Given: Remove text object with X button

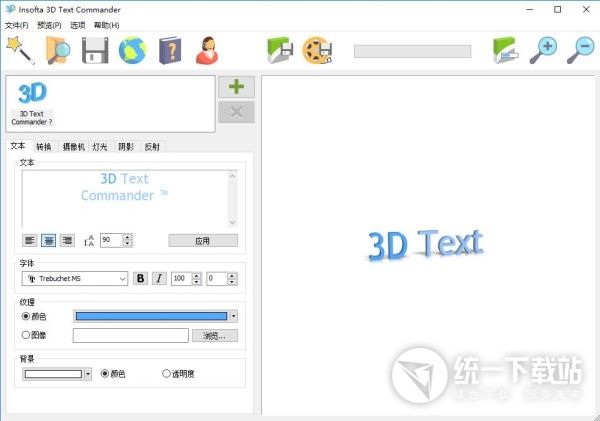Looking at the screenshot, I should [x=236, y=112].
